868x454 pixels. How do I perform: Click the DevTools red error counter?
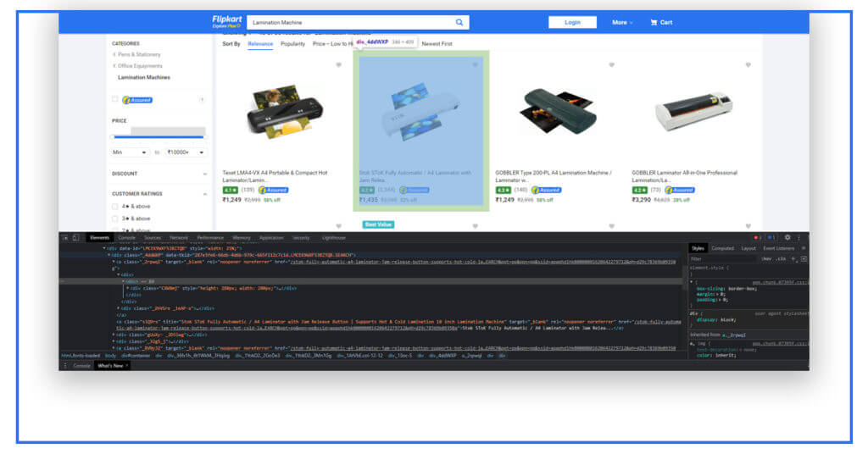[757, 237]
